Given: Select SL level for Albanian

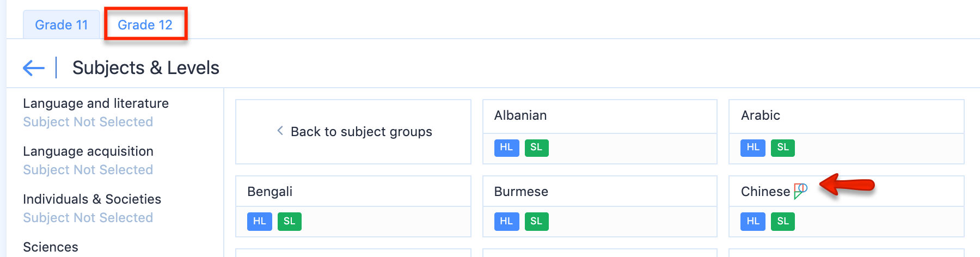Looking at the screenshot, I should click(536, 148).
